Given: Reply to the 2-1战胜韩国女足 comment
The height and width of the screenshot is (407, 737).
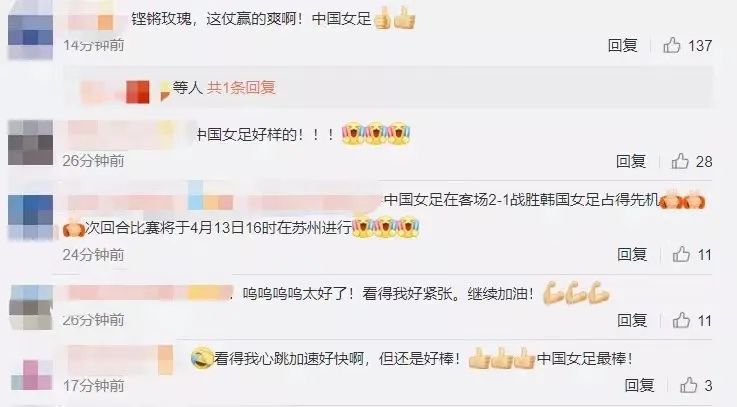Looking at the screenshot, I should (632, 254).
